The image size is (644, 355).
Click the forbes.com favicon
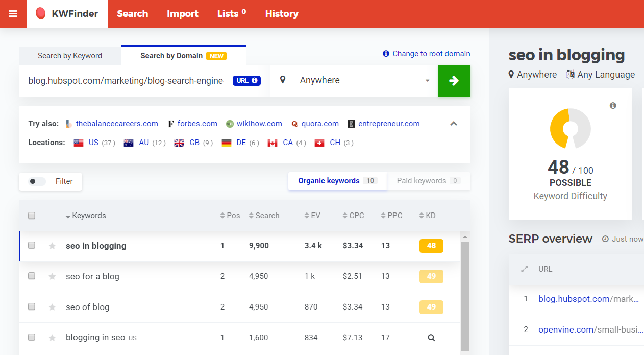point(171,124)
